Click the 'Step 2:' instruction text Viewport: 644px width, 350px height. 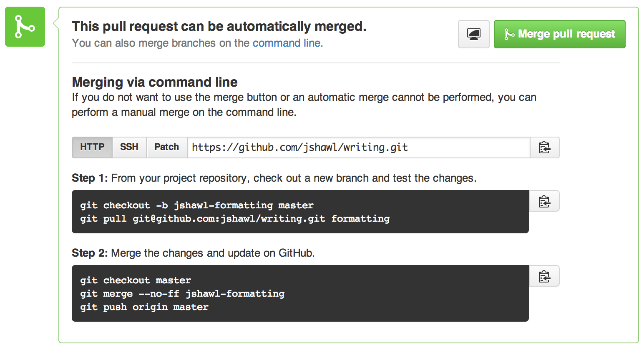tap(193, 253)
